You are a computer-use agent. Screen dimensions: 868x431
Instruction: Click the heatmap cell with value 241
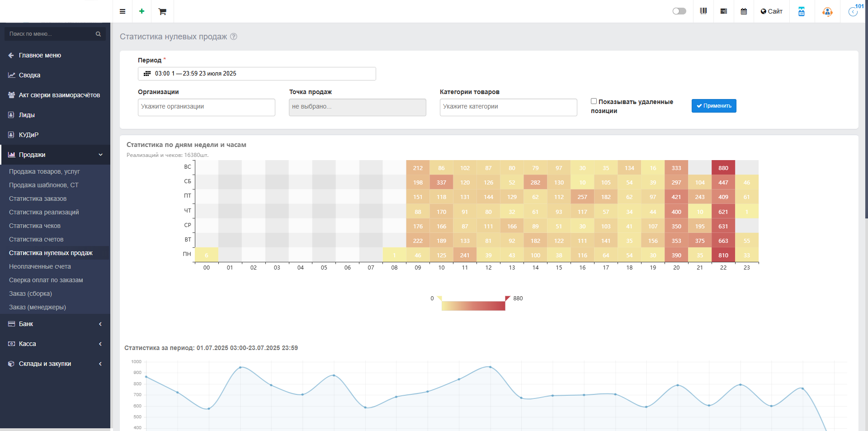[x=465, y=255]
